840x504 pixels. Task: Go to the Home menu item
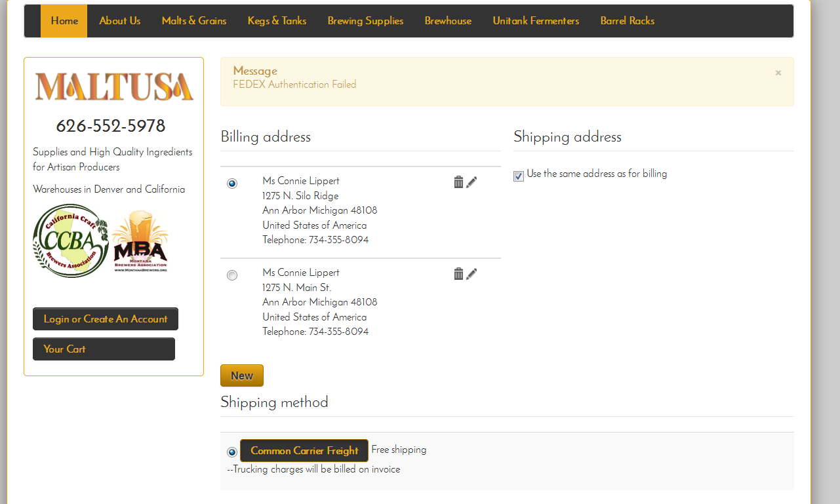coord(64,21)
